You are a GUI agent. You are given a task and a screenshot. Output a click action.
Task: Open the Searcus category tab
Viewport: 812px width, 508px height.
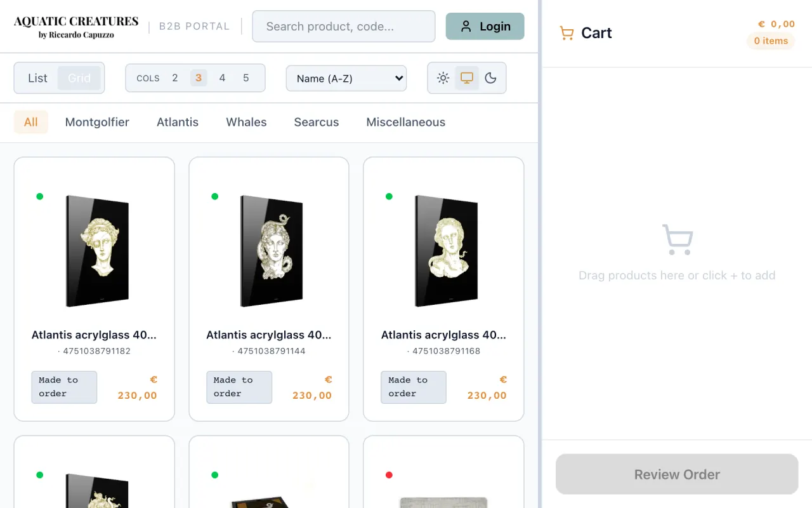click(x=317, y=122)
